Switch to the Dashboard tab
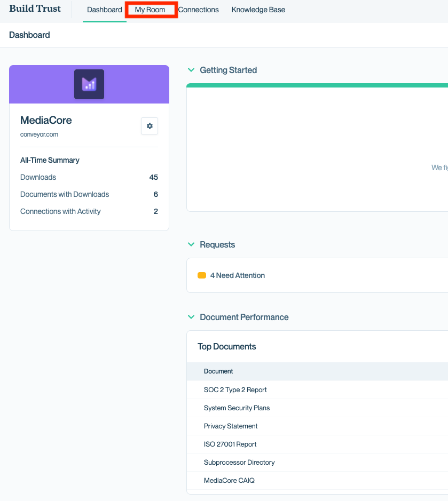The height and width of the screenshot is (501, 448). (x=105, y=10)
